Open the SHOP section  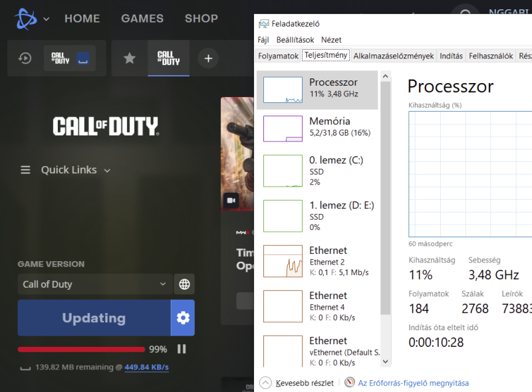point(201,19)
